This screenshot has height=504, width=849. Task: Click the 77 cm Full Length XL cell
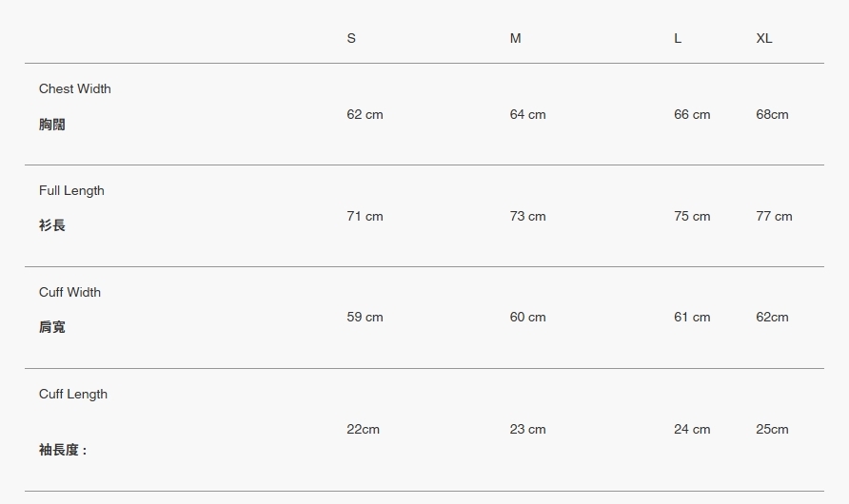click(774, 216)
